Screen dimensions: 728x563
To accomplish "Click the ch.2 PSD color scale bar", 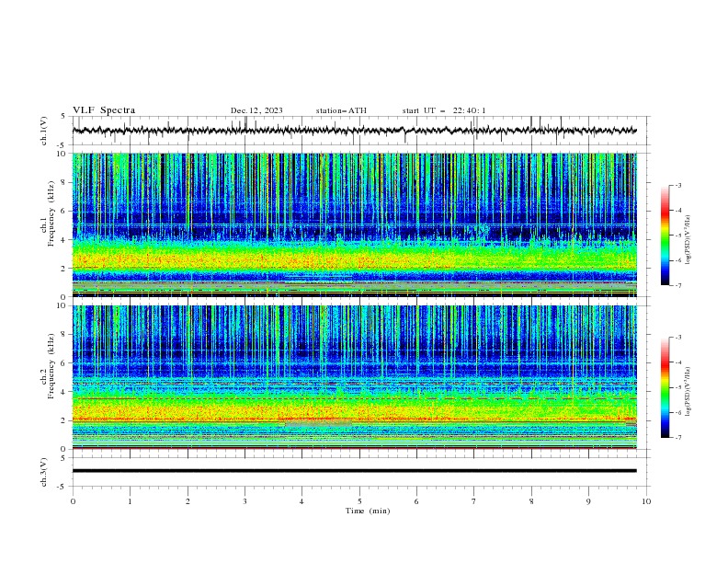I will [665, 387].
